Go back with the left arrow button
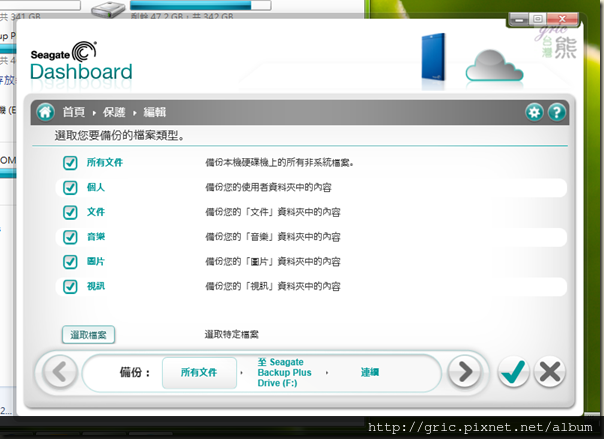Image resolution: width=604 pixels, height=439 pixels. click(x=60, y=372)
